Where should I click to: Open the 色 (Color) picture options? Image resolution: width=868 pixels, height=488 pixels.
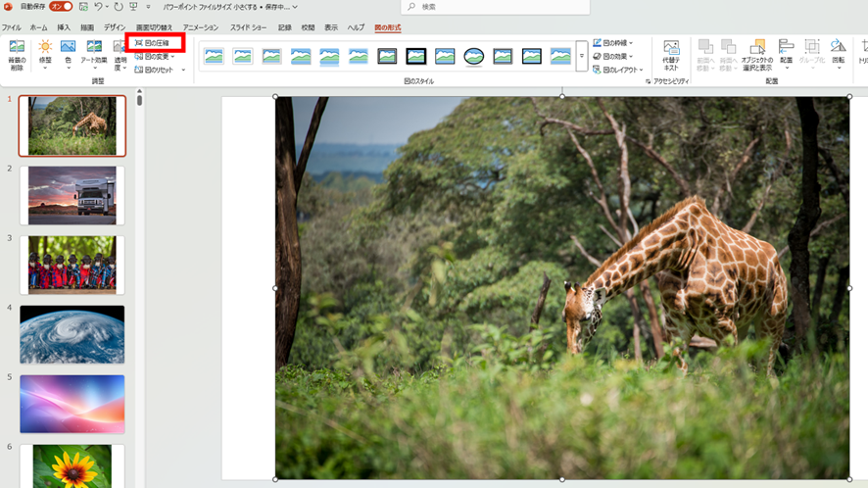pyautogui.click(x=68, y=53)
